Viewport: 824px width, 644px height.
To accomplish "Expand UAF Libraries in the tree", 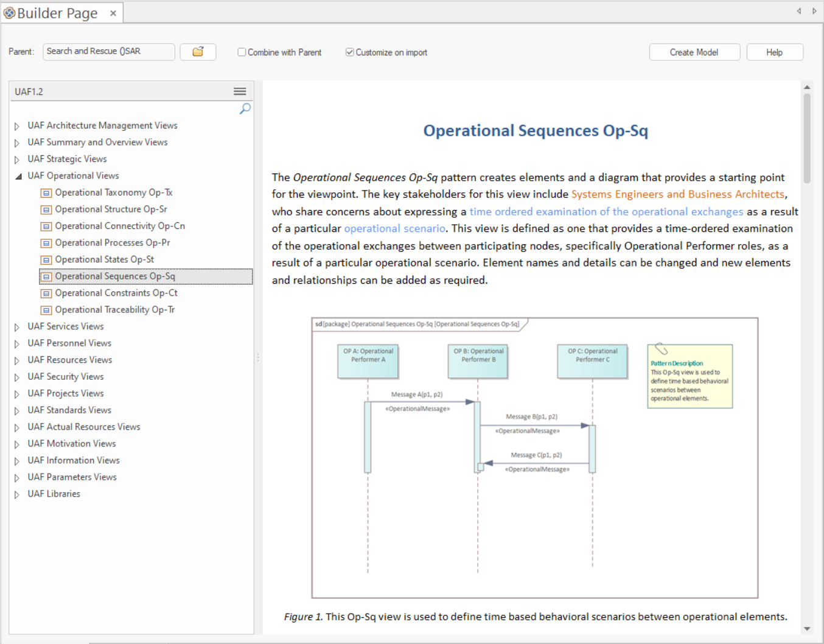I will click(x=17, y=494).
